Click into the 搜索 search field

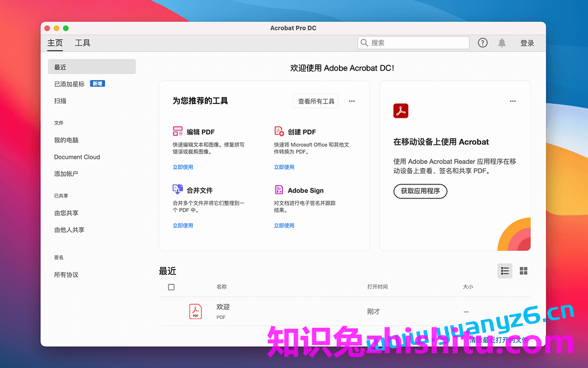pos(413,43)
